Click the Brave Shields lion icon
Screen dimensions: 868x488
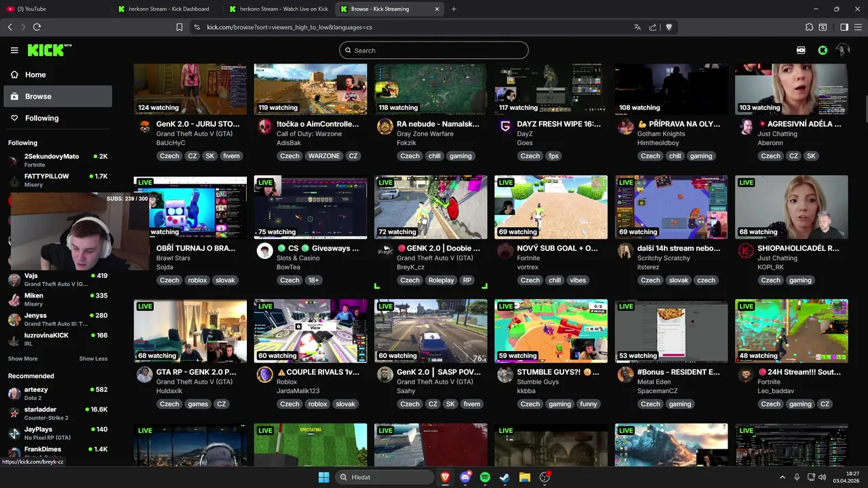tap(669, 27)
